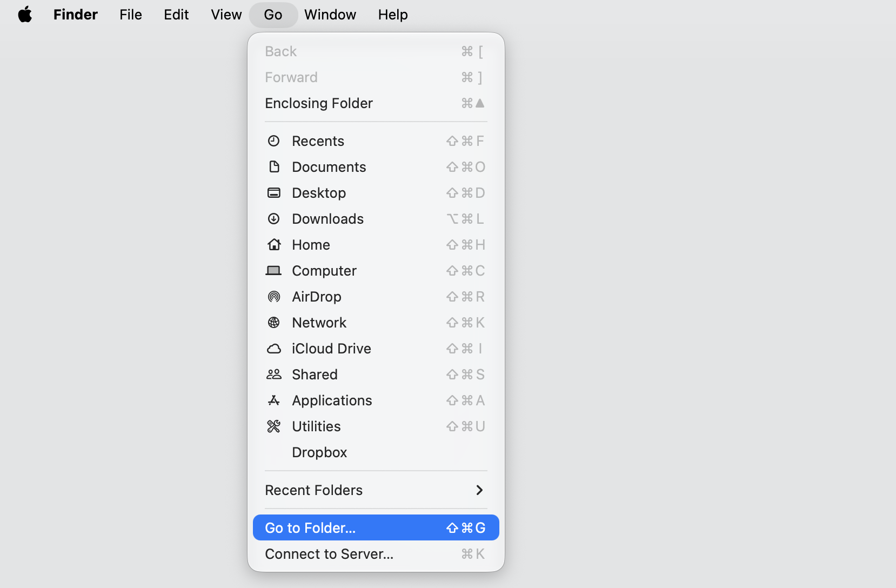896x588 pixels.
Task: Choose Enclosing Folder
Action: 376,103
